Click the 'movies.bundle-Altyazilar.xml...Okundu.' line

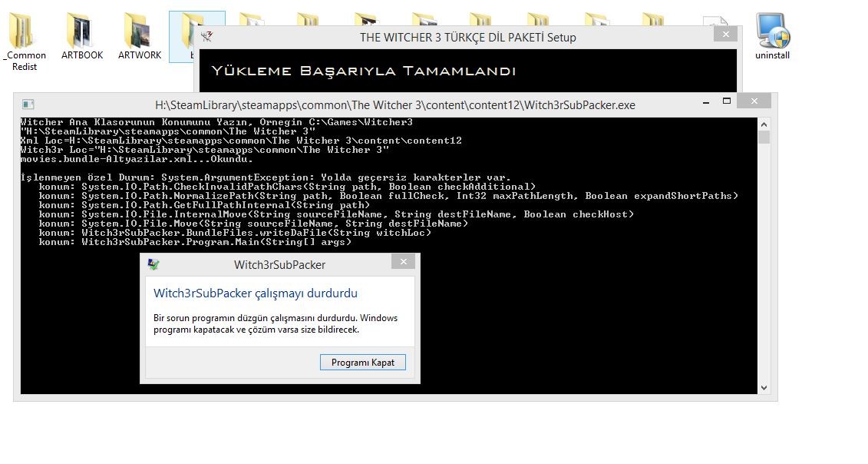(137, 159)
